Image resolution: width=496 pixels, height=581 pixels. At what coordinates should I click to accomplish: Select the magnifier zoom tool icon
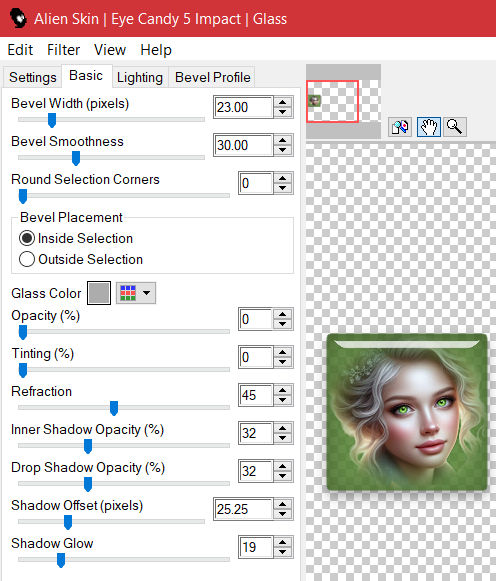[455, 127]
